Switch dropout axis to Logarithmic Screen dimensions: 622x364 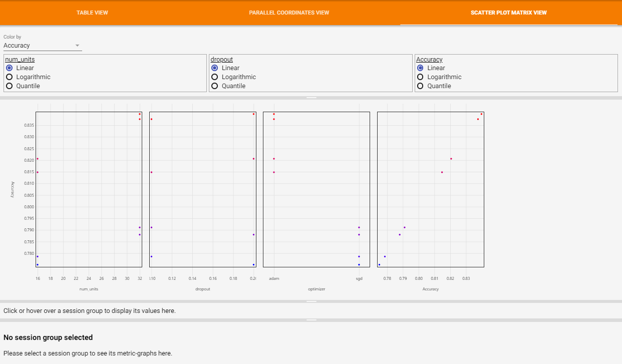[x=214, y=77]
